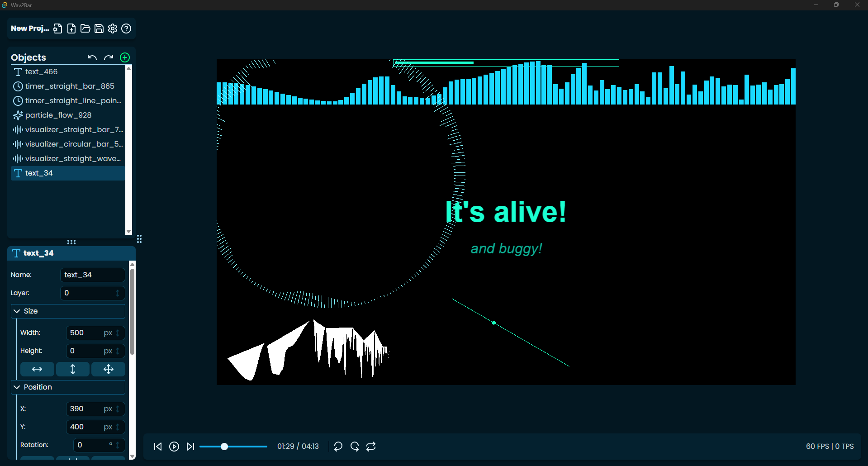Open the gear settings icon
The height and width of the screenshot is (466, 868).
(113, 29)
